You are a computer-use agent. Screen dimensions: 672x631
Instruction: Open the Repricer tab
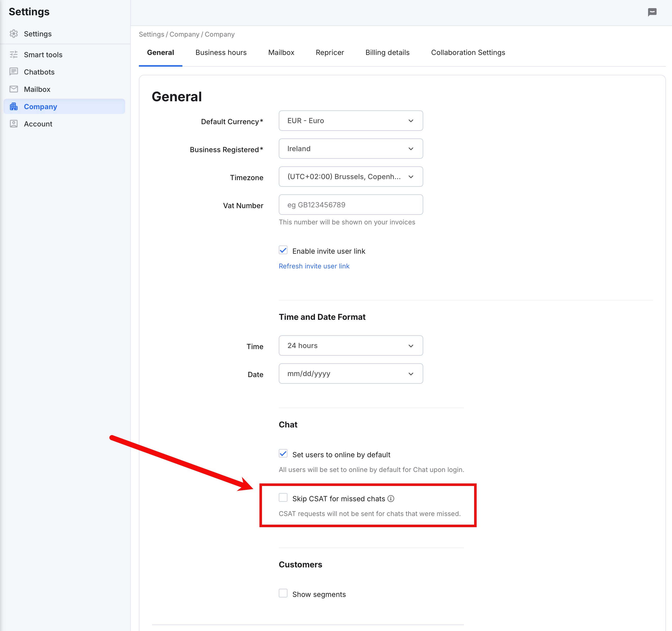(x=330, y=52)
